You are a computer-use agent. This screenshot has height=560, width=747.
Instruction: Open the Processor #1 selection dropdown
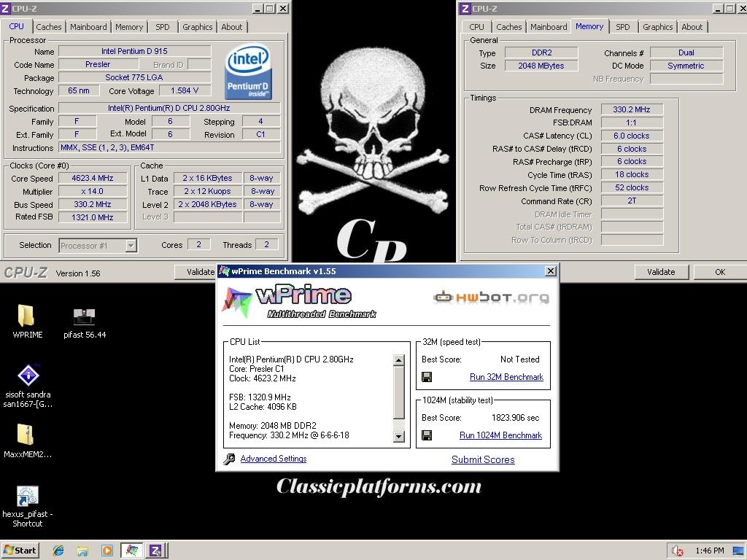[x=131, y=246]
